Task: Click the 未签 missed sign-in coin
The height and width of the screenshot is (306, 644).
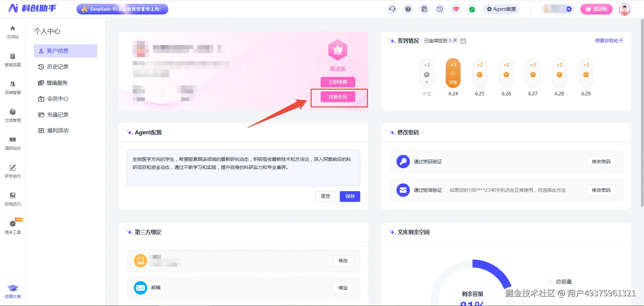Action: point(427,73)
